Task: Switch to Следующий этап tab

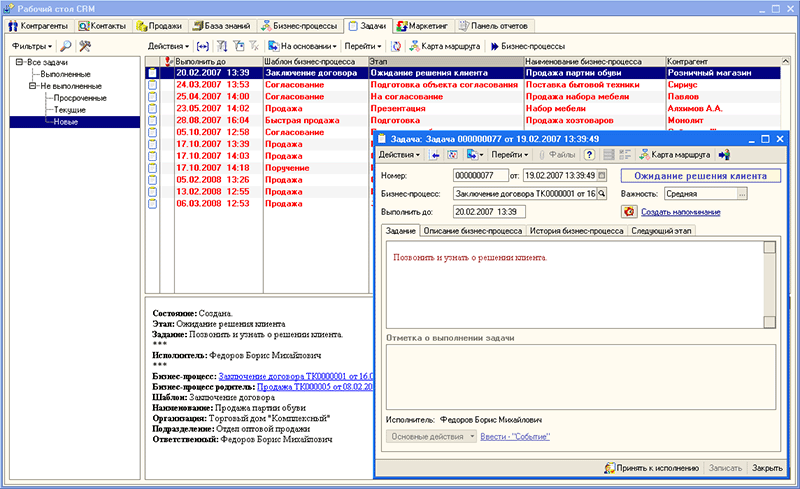Action: tap(661, 231)
